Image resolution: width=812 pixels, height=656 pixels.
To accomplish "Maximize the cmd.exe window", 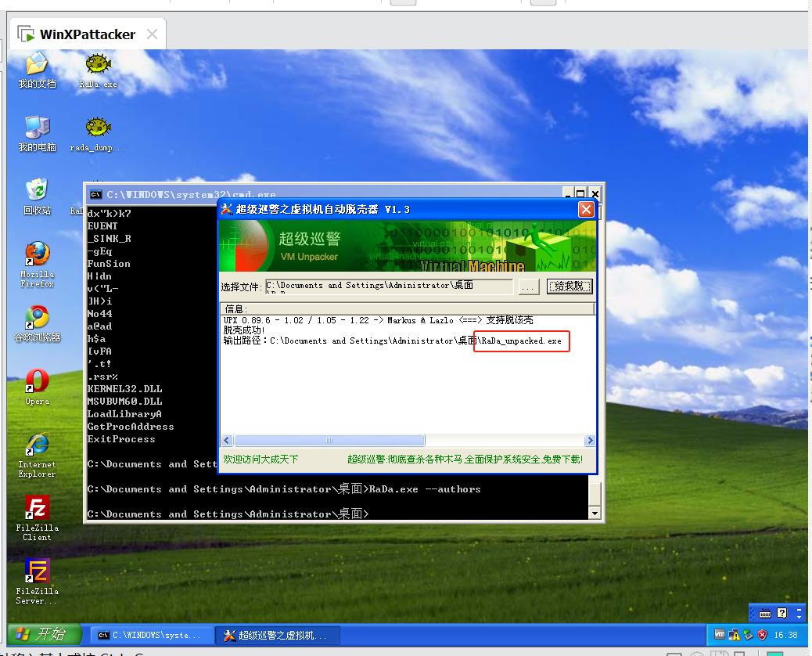I will [x=580, y=194].
